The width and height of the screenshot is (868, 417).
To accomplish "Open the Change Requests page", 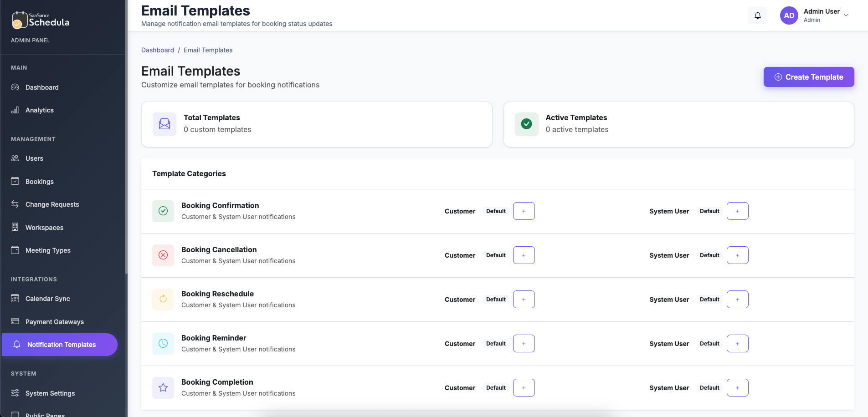I will (52, 204).
